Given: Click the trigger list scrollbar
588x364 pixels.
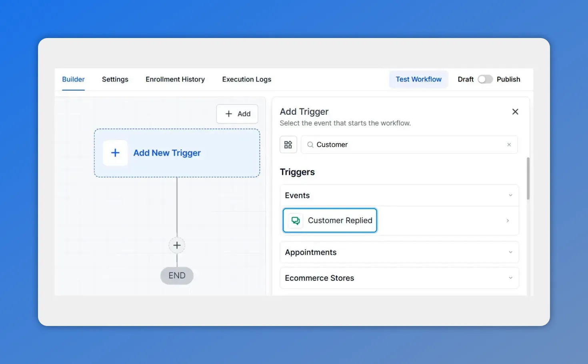Looking at the screenshot, I should tap(528, 179).
